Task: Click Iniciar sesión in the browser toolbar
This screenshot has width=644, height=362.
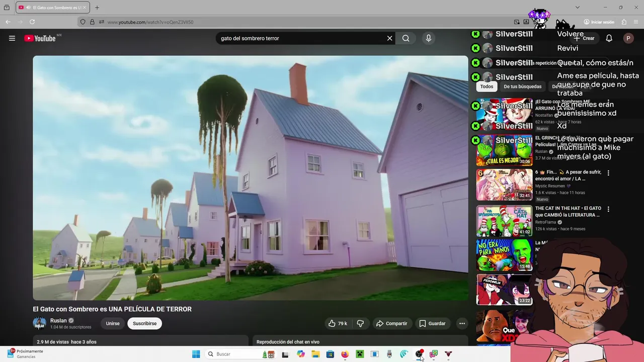Action: coord(599,22)
